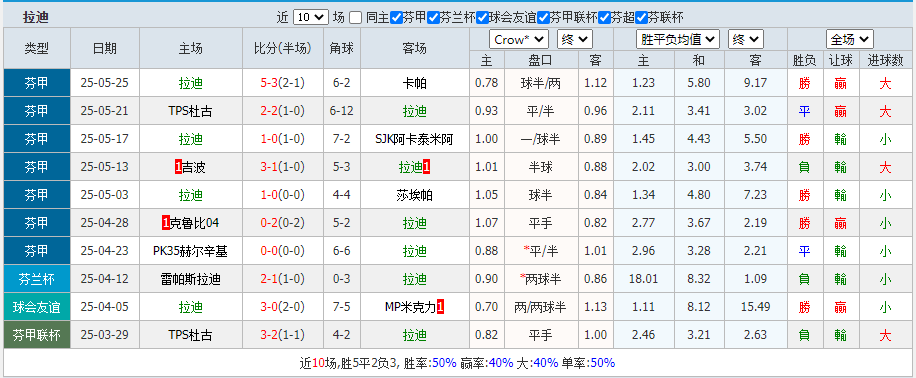The width and height of the screenshot is (916, 378).
Task: Click the 让球 column header
Action: click(841, 60)
